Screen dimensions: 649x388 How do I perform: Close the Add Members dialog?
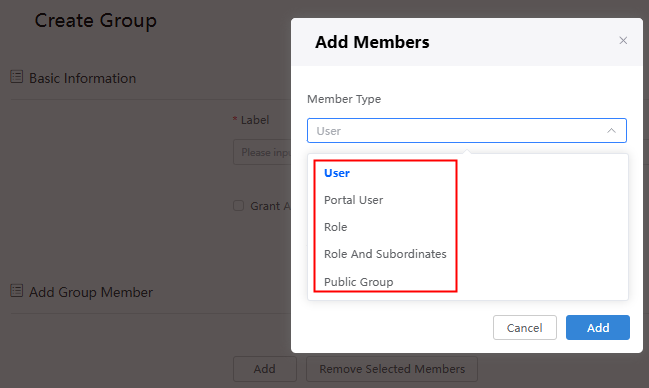(623, 41)
